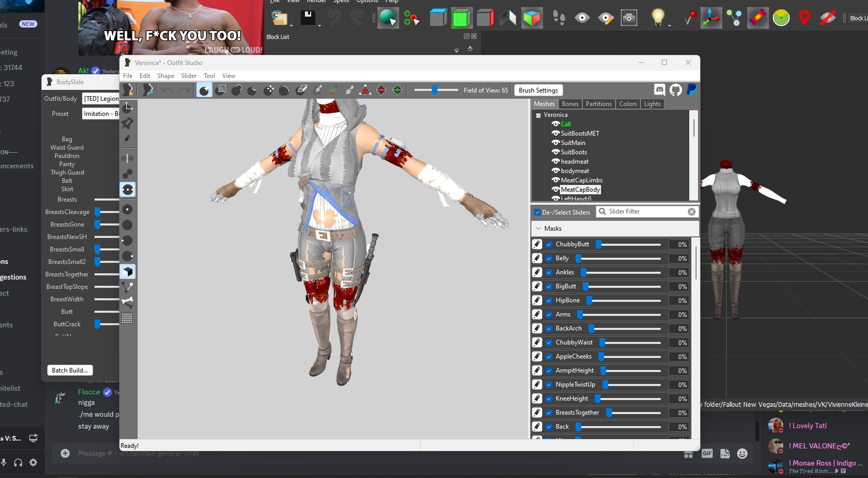This screenshot has width=868, height=478.
Task: Toggle visibility of headmeat mesh
Action: point(555,162)
